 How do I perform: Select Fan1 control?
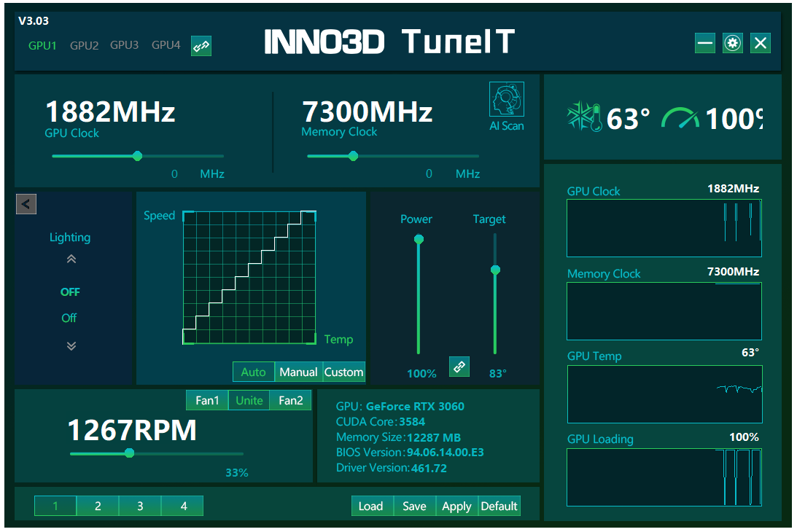click(207, 400)
